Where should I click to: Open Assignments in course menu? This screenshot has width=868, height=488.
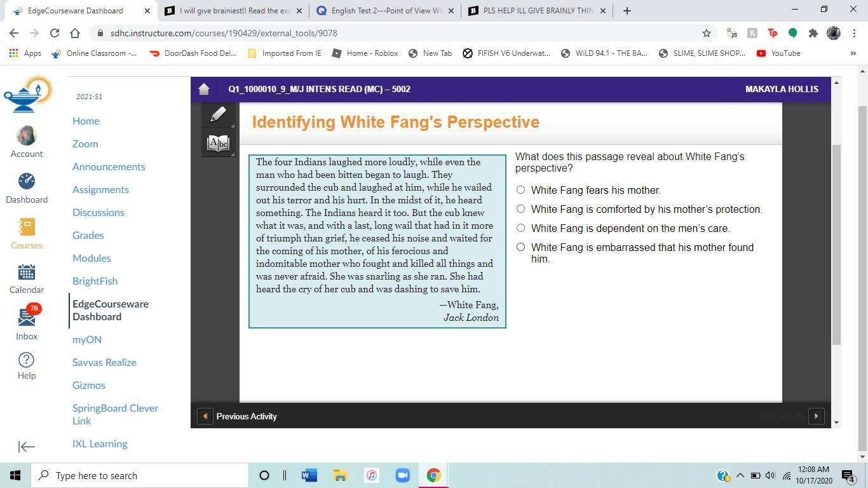(100, 189)
